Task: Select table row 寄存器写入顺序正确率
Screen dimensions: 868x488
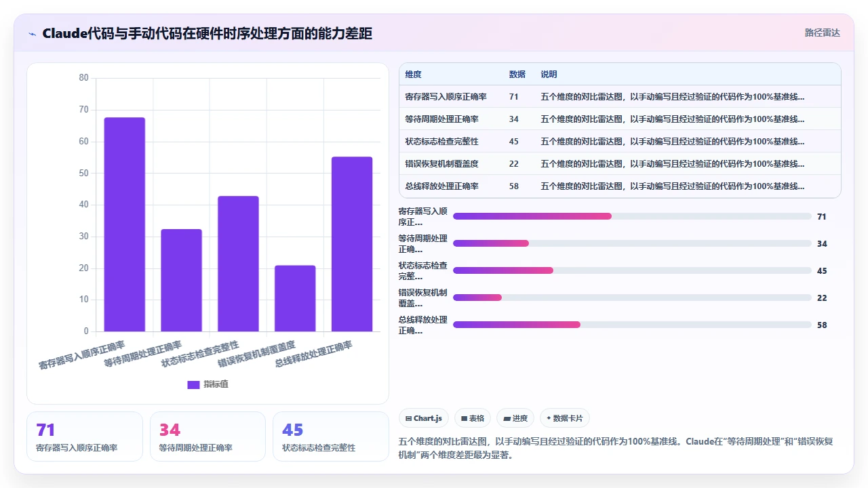Action: tap(620, 97)
